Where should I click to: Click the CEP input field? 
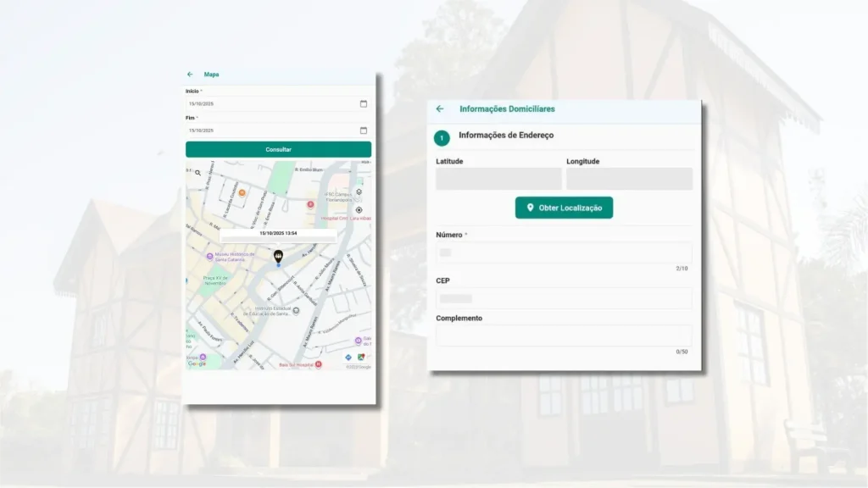[564, 298]
